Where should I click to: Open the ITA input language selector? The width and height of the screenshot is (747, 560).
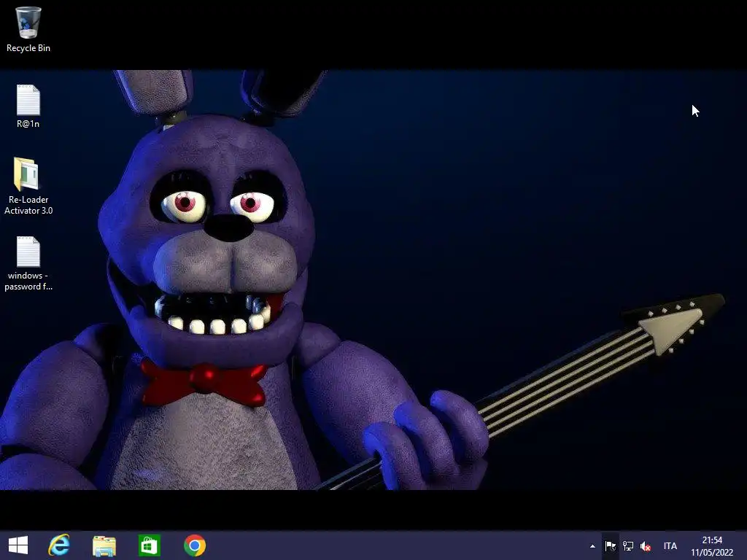670,546
